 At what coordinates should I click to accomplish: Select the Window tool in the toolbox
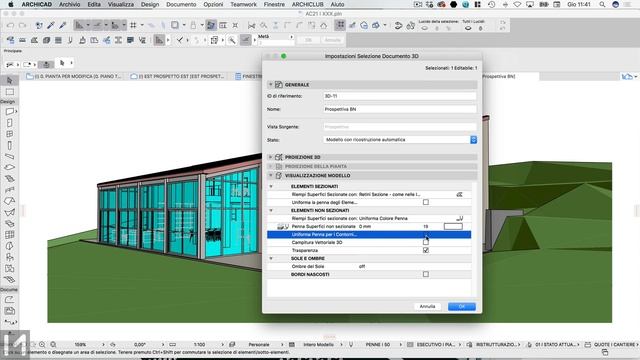[x=10, y=134]
